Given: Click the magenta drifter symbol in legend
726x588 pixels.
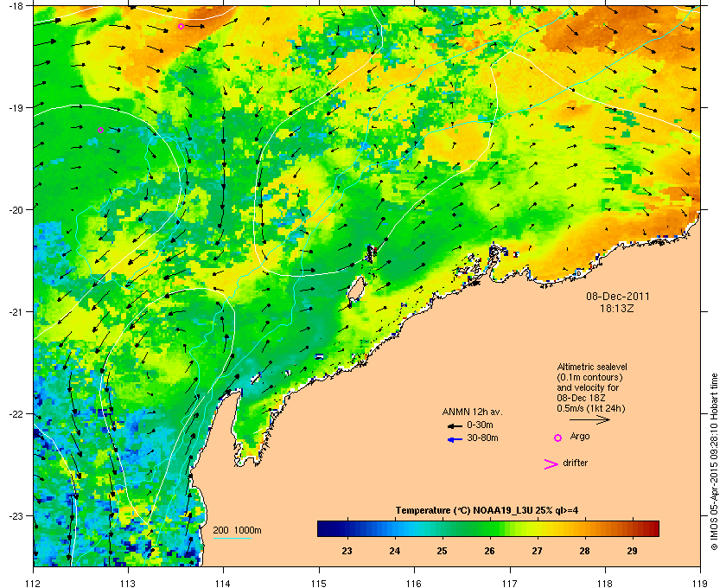Looking at the screenshot, I should pyautogui.click(x=551, y=464).
